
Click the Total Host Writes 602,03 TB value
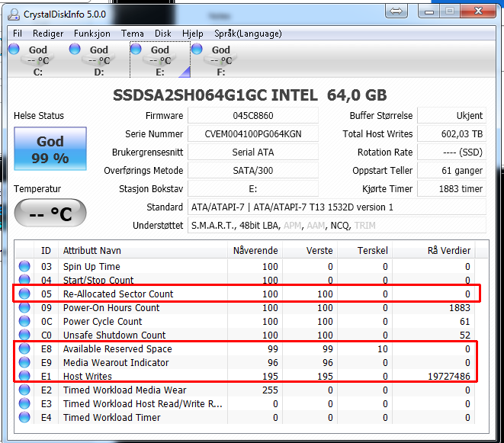[x=451, y=133]
